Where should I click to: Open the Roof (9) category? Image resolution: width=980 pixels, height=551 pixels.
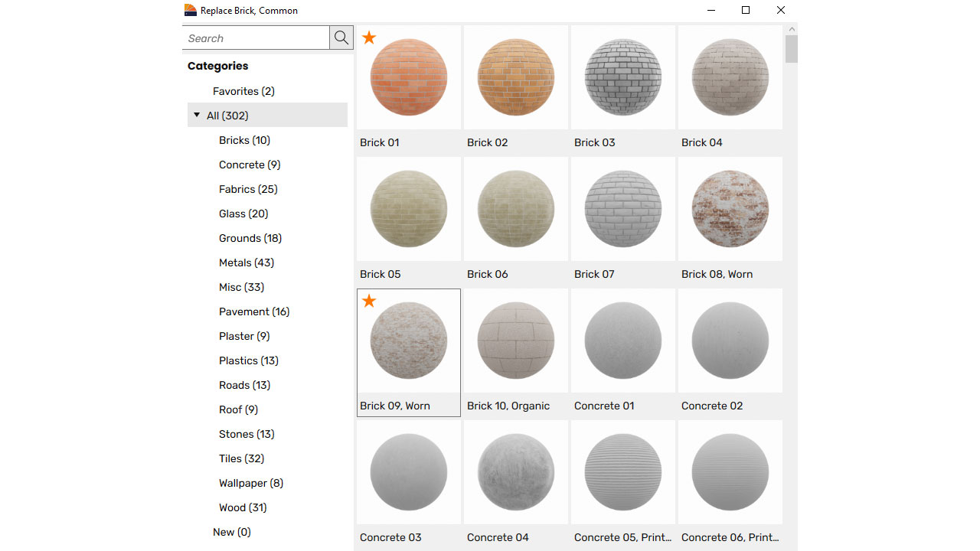(x=238, y=409)
